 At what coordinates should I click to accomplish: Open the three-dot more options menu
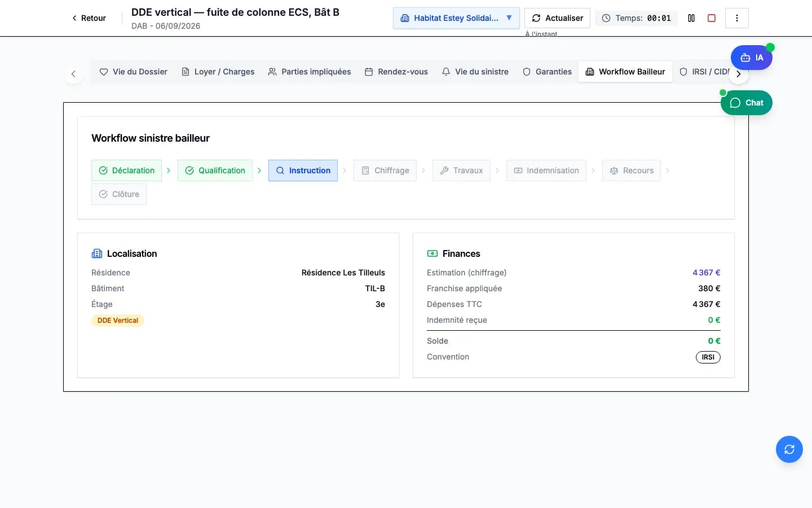737,18
